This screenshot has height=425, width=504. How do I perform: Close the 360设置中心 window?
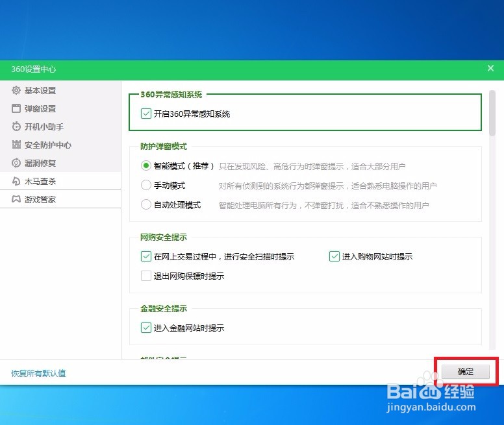pos(490,68)
